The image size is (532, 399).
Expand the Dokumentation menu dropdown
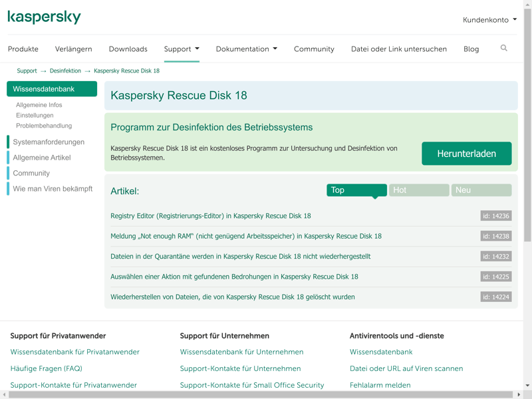point(247,49)
